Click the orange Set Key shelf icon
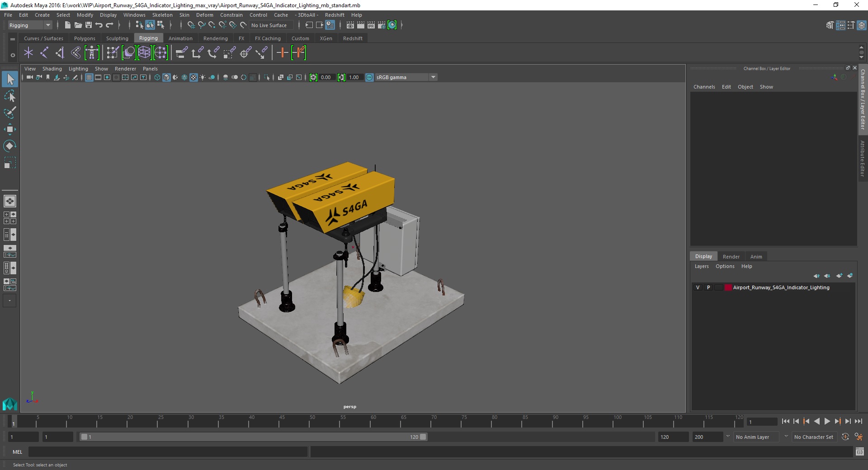The image size is (868, 470). [283, 53]
